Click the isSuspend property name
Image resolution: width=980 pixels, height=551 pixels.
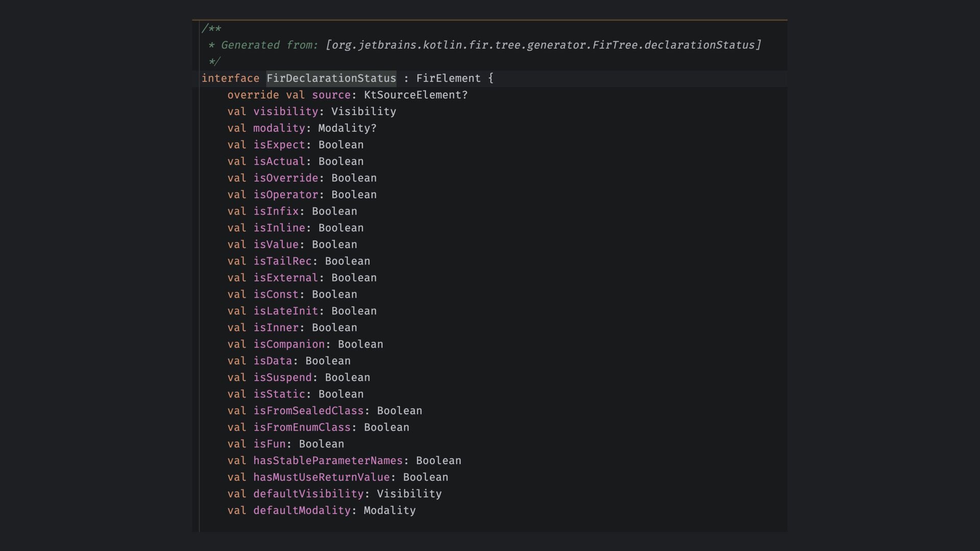click(282, 378)
